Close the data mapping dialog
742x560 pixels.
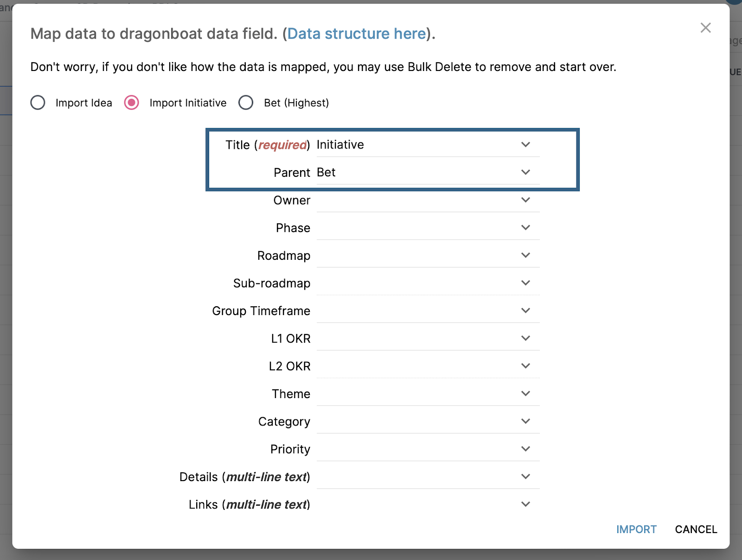pyautogui.click(x=705, y=28)
